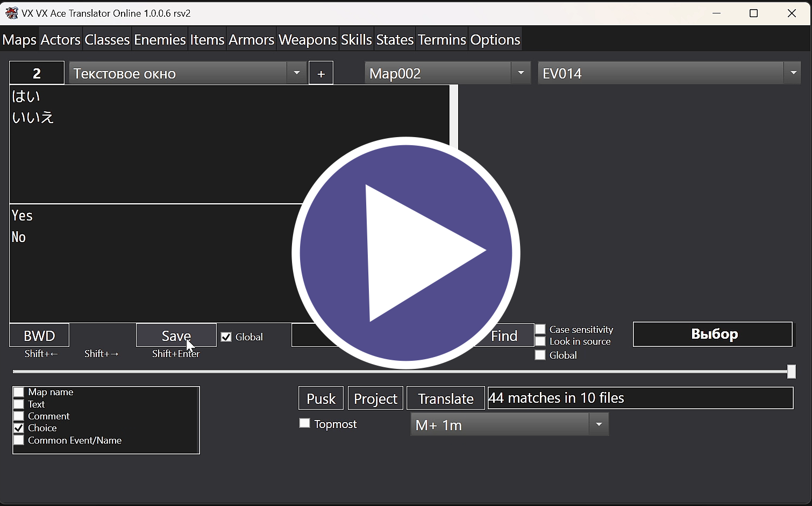Viewport: 812px width, 506px height.
Task: Enable Look in source checkbox
Action: coord(540,341)
